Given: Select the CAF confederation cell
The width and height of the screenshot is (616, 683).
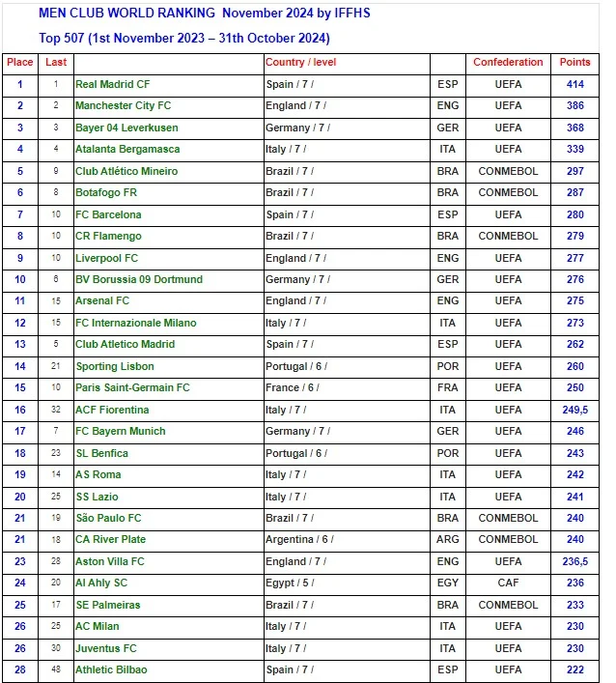Looking at the screenshot, I should point(508,583).
